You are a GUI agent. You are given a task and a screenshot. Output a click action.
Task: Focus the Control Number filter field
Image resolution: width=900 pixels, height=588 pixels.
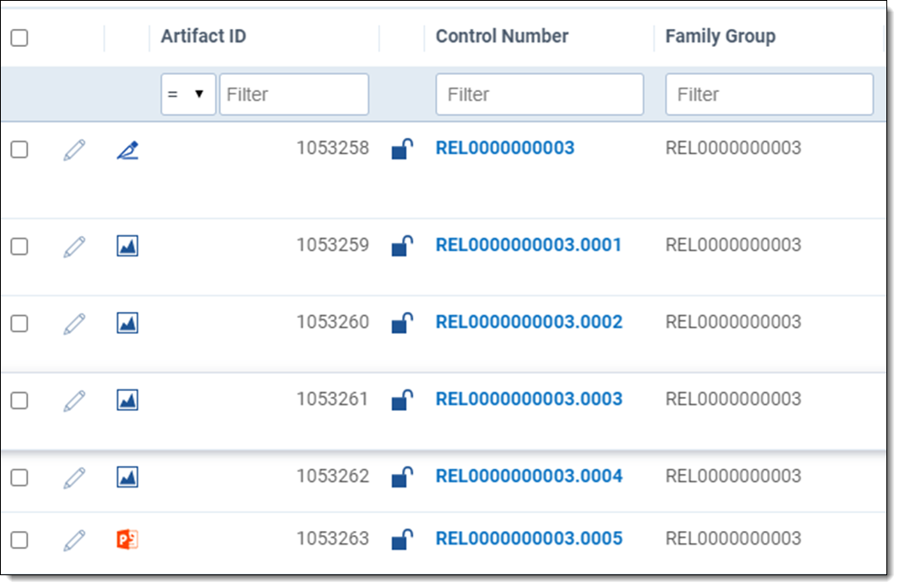tap(539, 94)
